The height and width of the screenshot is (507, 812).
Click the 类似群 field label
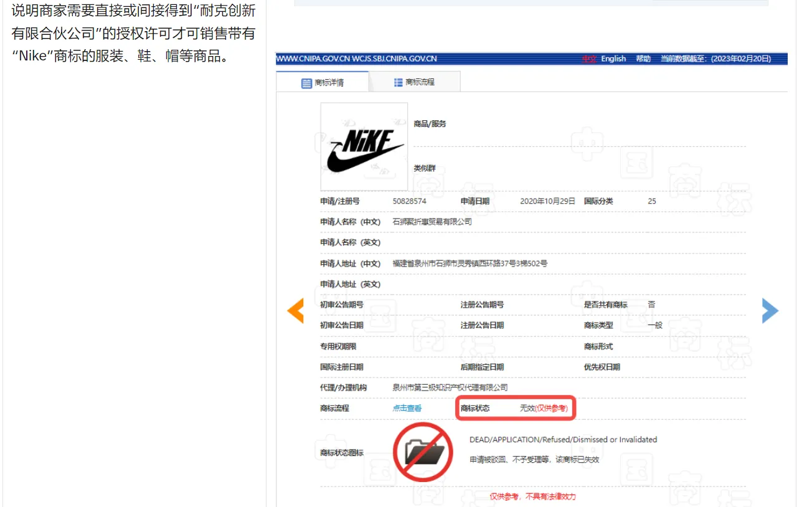coord(425,168)
